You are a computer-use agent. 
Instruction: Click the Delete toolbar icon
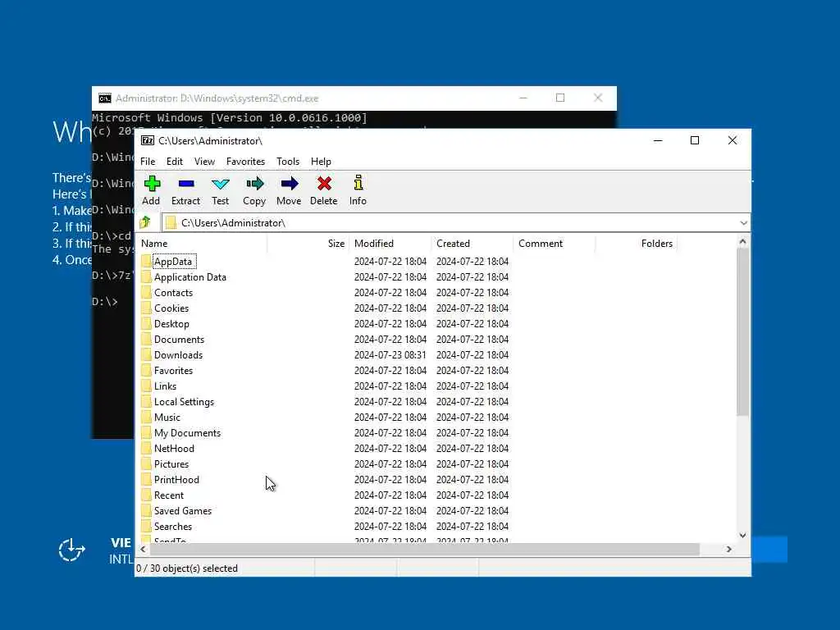(x=323, y=184)
